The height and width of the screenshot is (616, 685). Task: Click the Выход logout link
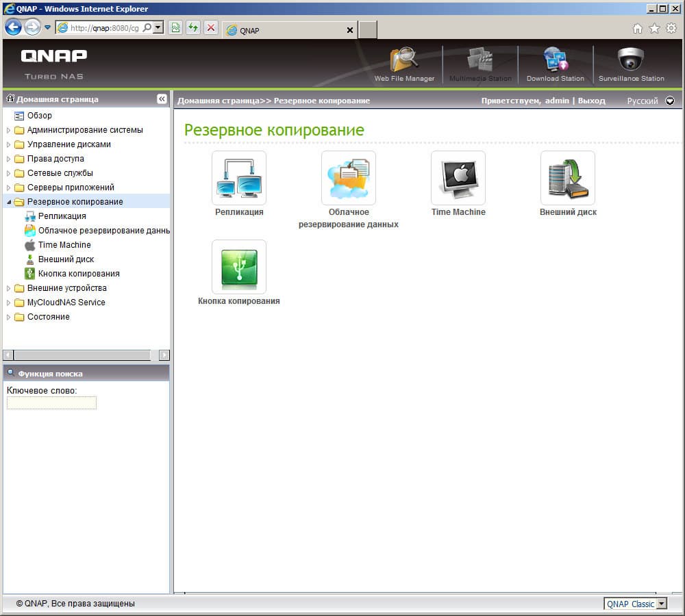coord(593,100)
